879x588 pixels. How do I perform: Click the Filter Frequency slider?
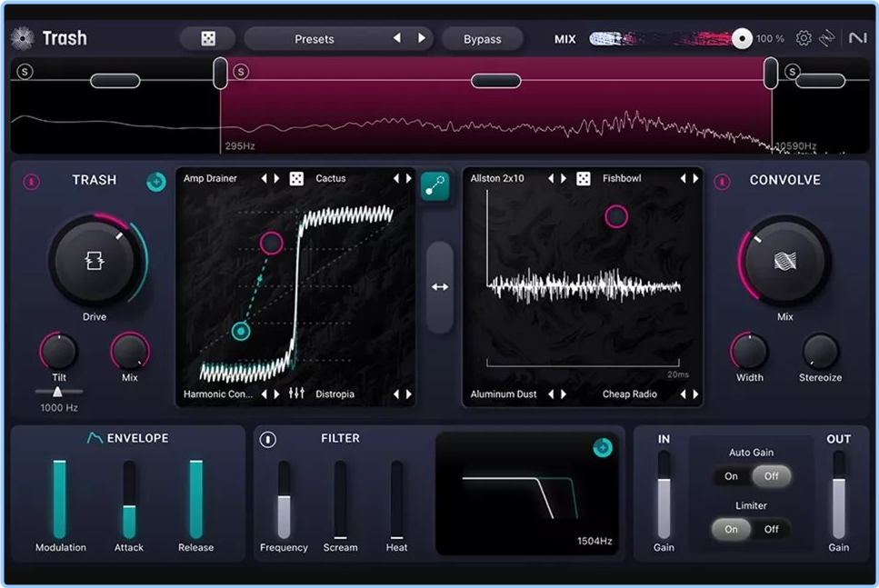click(285, 499)
